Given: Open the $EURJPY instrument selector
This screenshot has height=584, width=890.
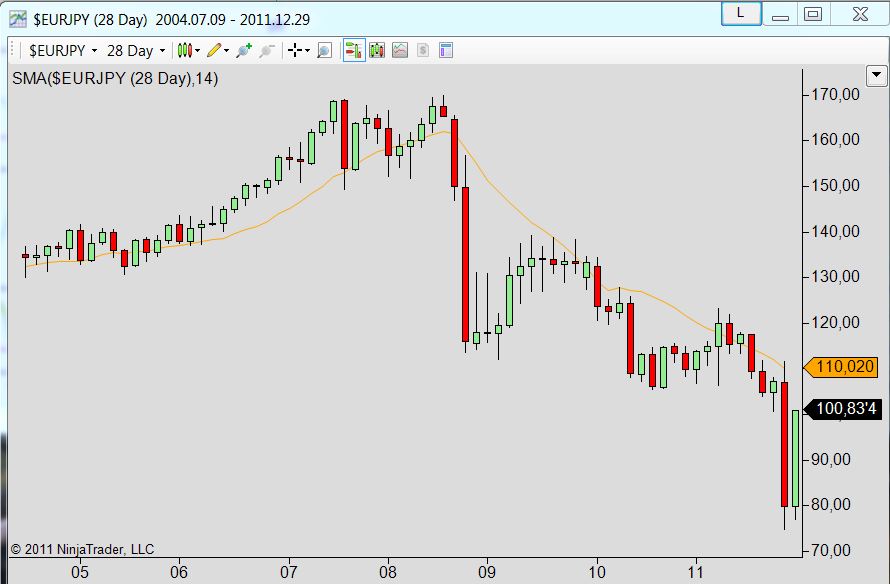Looking at the screenshot, I should [x=62, y=51].
